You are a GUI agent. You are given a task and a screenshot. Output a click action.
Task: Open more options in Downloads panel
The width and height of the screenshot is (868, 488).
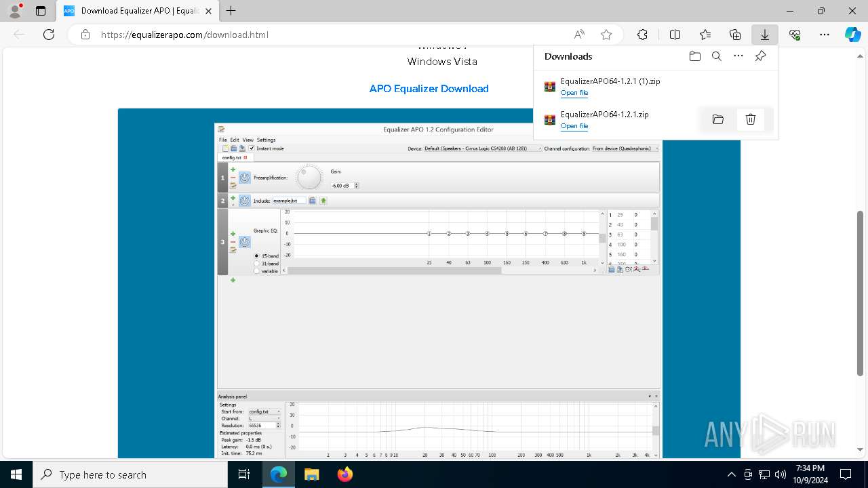click(x=738, y=56)
